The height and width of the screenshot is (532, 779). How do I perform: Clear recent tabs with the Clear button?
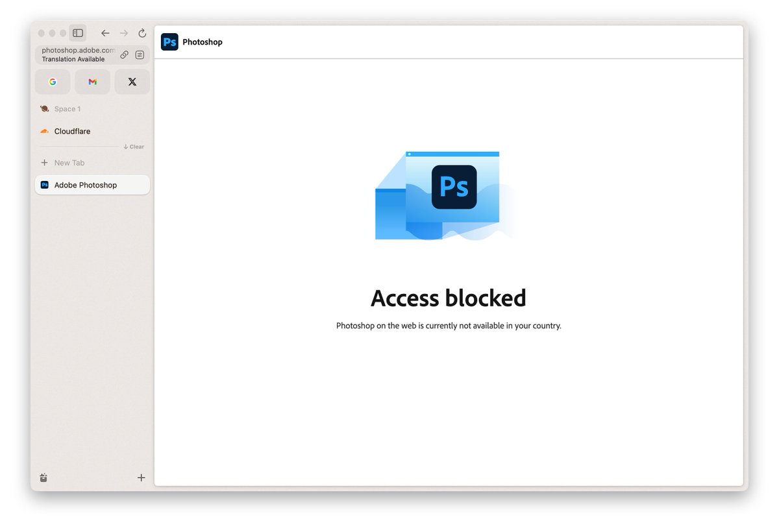click(x=134, y=146)
